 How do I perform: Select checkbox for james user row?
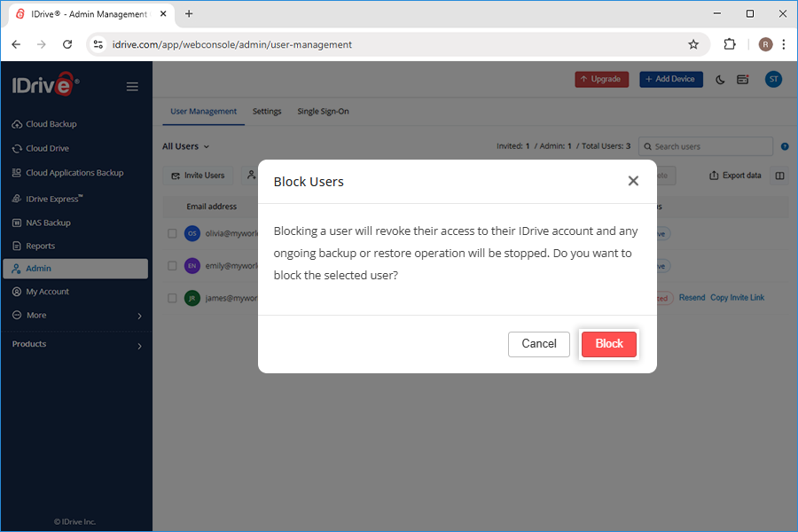pos(172,298)
